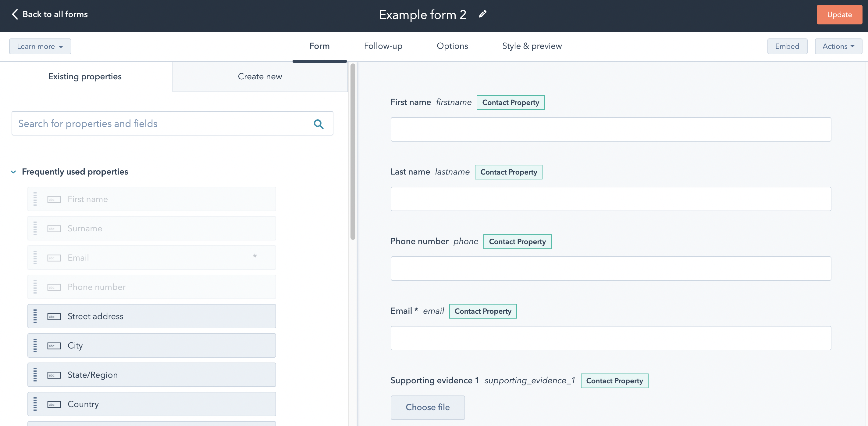Click the Learn more dropdown arrow
Screen dimensions: 868x426
click(60, 46)
